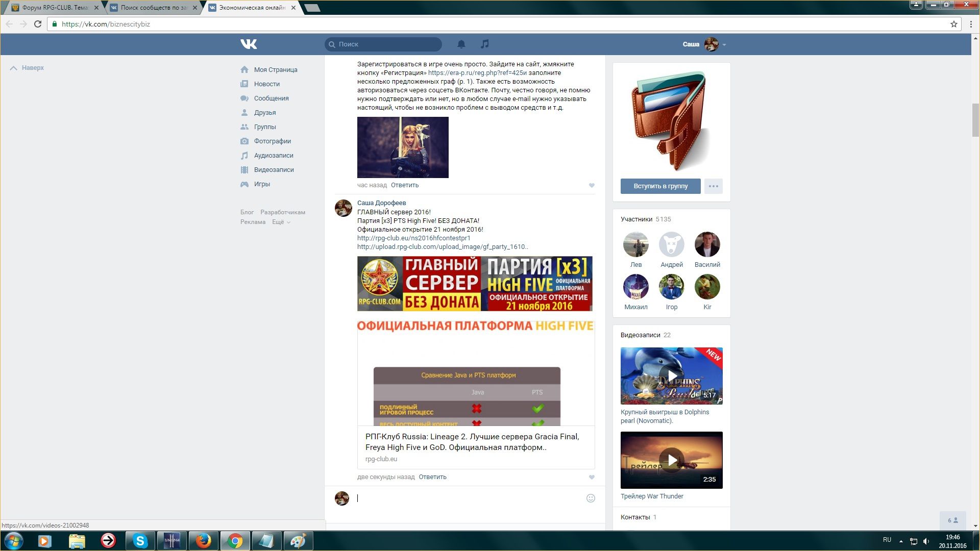Open Крупный выигрыш в Dolphins pearl title
980x551 pixels.
point(665,416)
